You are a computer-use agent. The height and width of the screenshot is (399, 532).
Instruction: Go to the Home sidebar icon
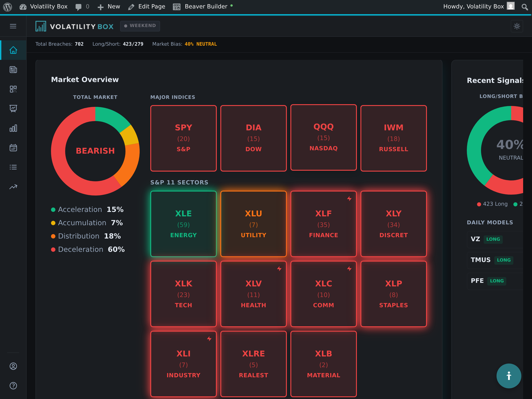point(13,50)
